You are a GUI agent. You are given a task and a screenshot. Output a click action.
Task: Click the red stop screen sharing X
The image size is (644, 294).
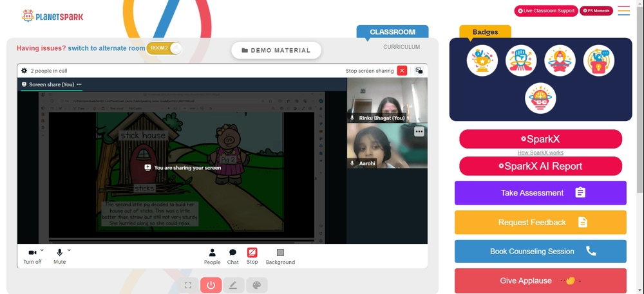coord(402,71)
